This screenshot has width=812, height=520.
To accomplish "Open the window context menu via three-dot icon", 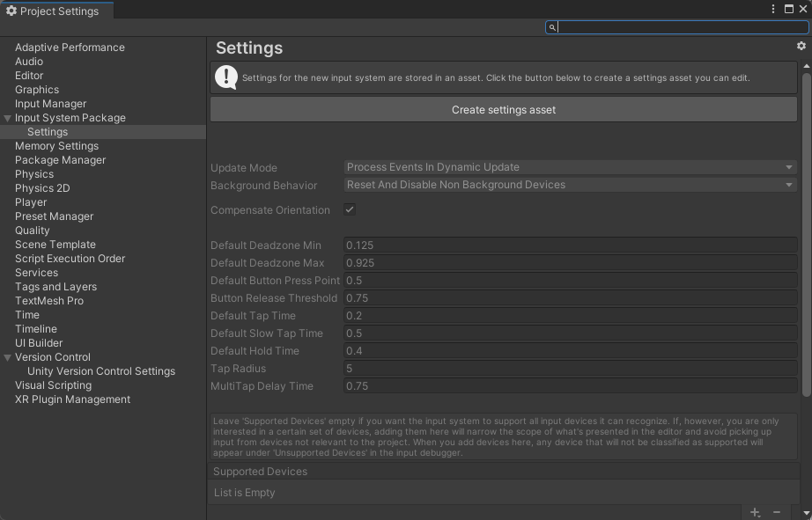I will 774,8.
